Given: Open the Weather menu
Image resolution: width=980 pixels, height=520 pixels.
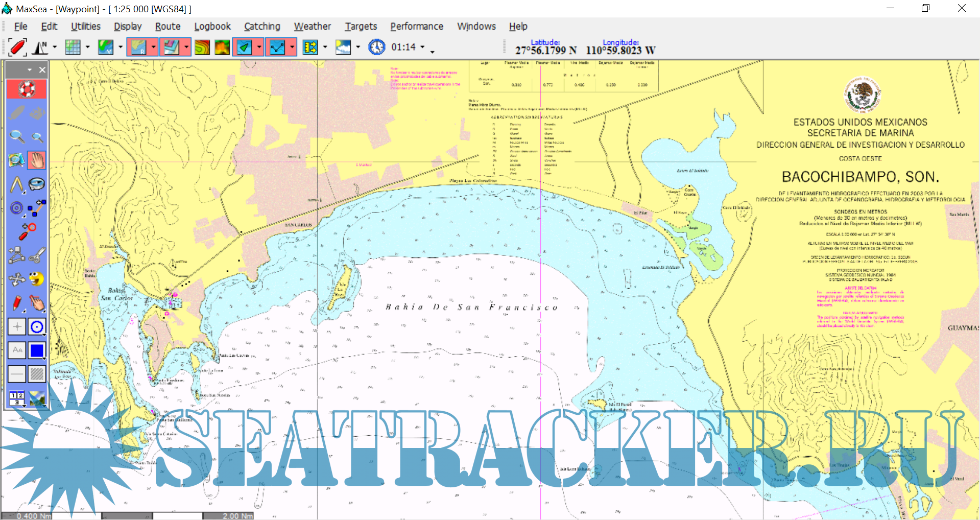Looking at the screenshot, I should coord(312,27).
